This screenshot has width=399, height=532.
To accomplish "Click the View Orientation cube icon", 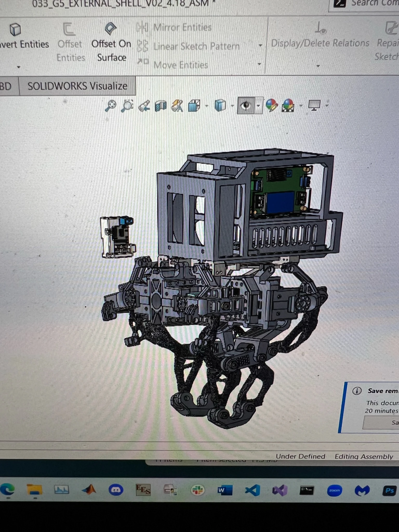I will (194, 106).
